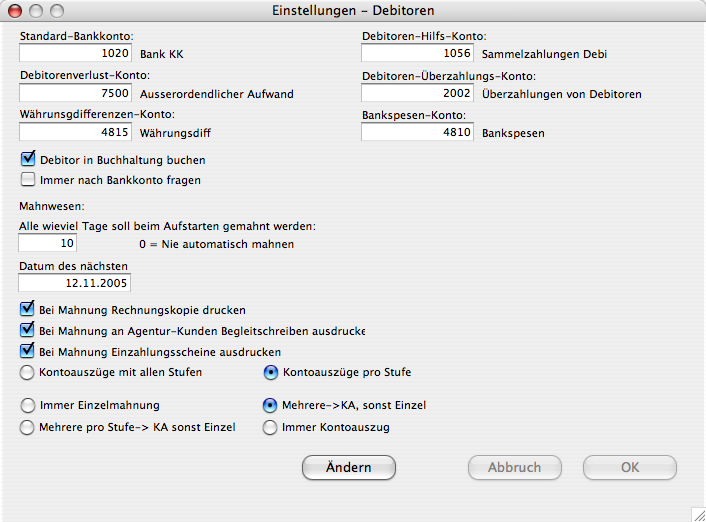Image resolution: width=706 pixels, height=522 pixels.
Task: Select the Währungsdifferenzen-Konto field
Action: (x=76, y=132)
